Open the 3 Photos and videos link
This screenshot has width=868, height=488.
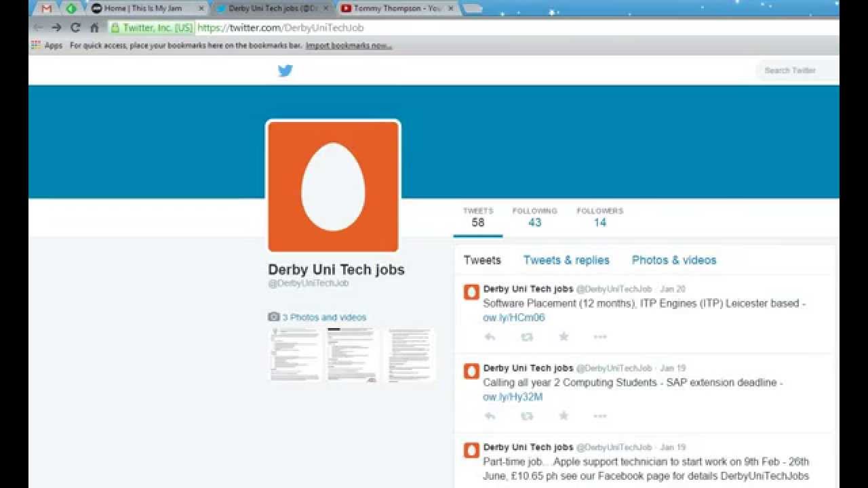pyautogui.click(x=317, y=317)
